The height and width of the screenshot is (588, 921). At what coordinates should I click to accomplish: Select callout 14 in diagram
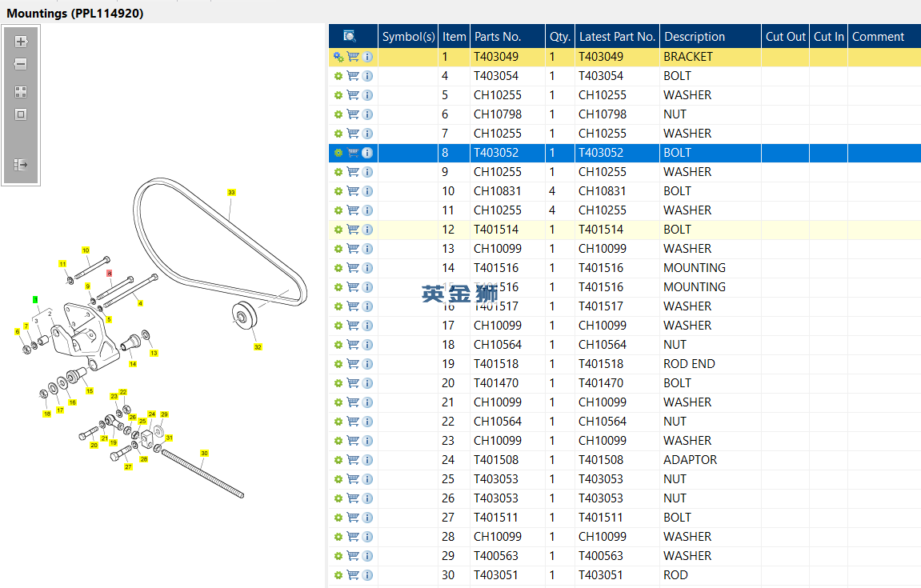pyautogui.click(x=133, y=364)
